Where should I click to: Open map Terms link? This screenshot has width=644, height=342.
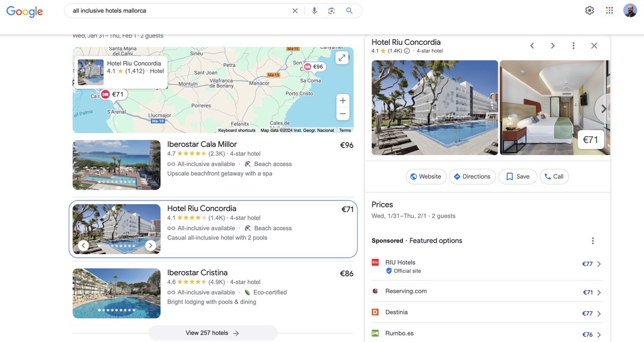[345, 130]
